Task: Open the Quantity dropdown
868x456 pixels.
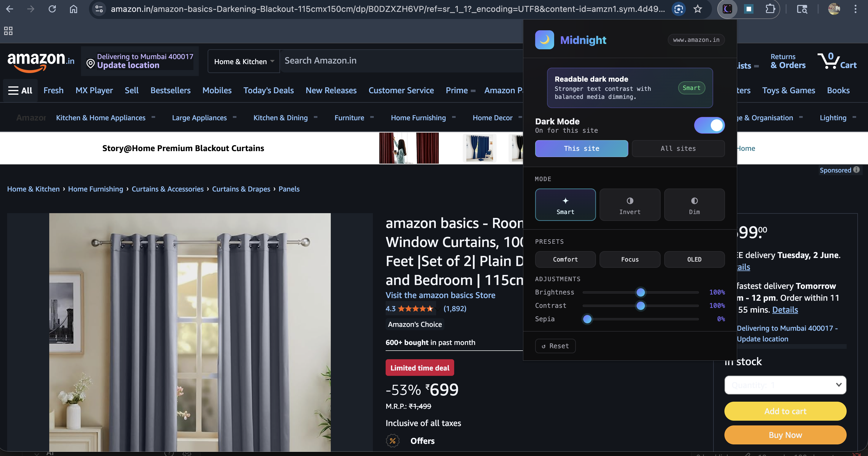Action: tap(785, 385)
